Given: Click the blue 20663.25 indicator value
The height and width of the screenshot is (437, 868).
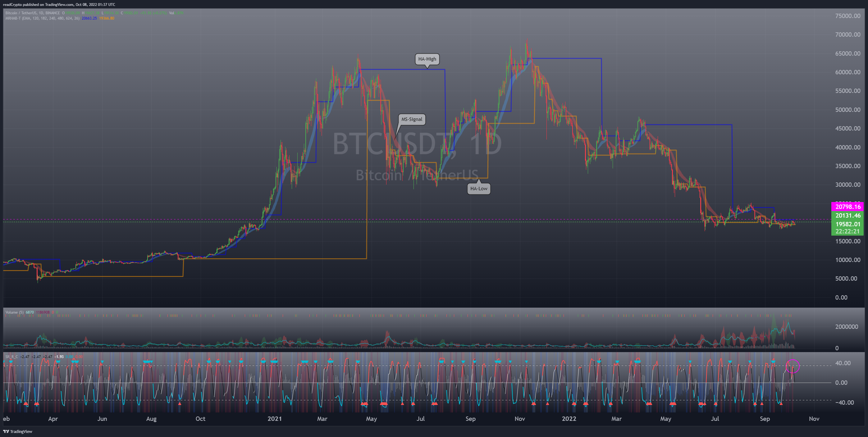Looking at the screenshot, I should pos(89,18).
